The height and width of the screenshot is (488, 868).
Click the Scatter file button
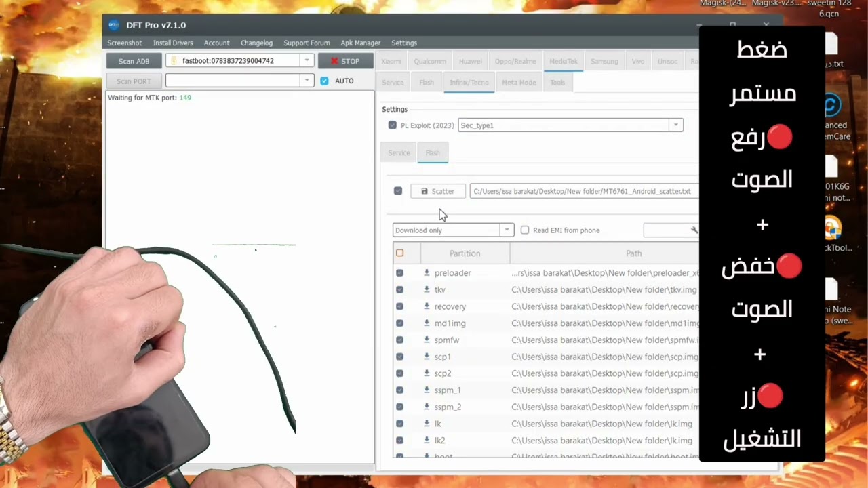pos(437,191)
